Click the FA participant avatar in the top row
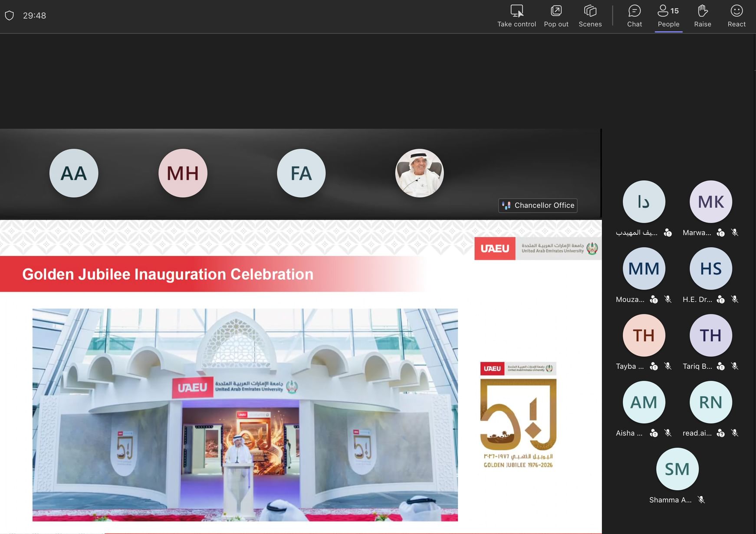Viewport: 756px width, 534px height. point(301,173)
